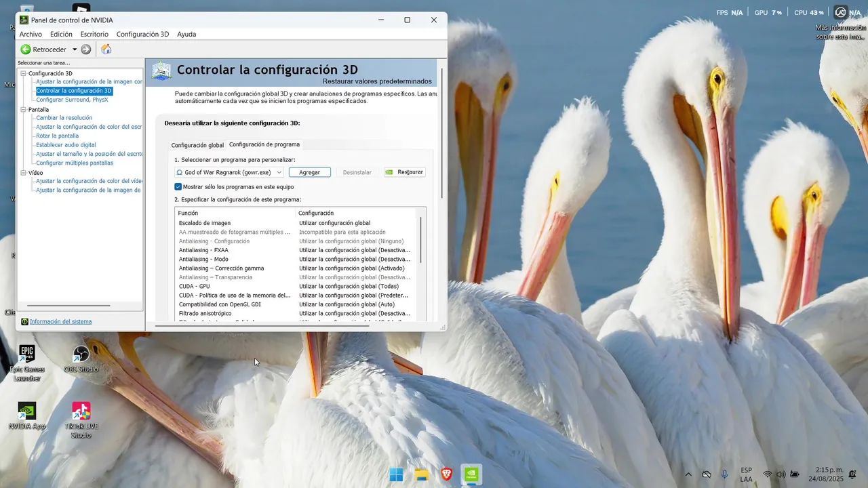Click the NVIDIA window title bar icon
This screenshot has width=868, height=488.
coord(24,20)
